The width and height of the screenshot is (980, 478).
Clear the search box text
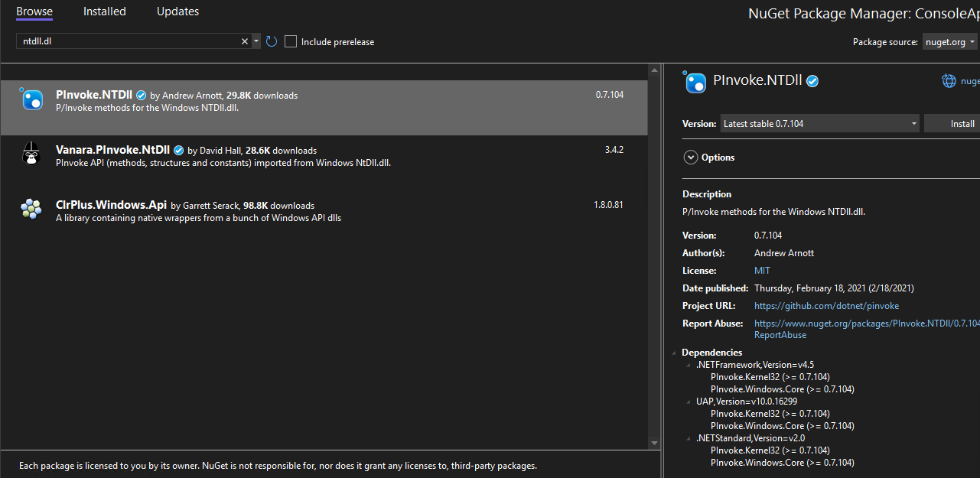point(245,41)
